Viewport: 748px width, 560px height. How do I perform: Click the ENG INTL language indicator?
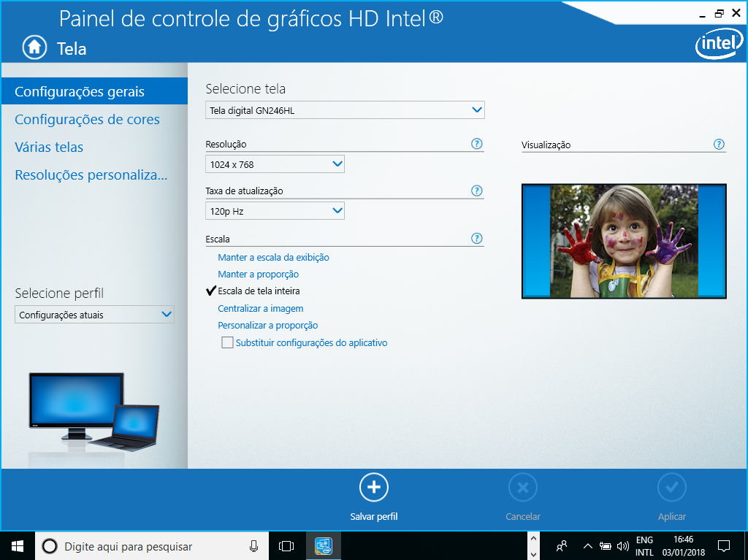644,546
